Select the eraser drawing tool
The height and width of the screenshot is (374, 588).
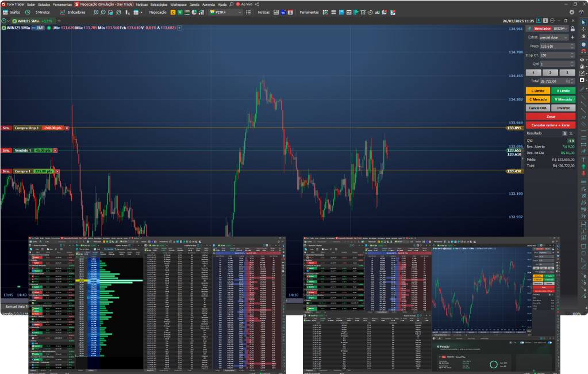click(x=583, y=36)
